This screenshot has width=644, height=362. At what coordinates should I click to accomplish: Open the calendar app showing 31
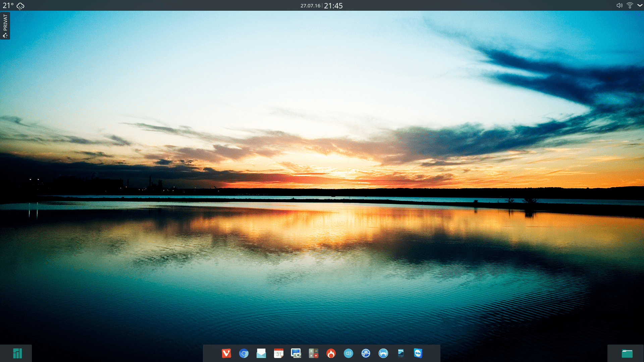[x=279, y=353]
